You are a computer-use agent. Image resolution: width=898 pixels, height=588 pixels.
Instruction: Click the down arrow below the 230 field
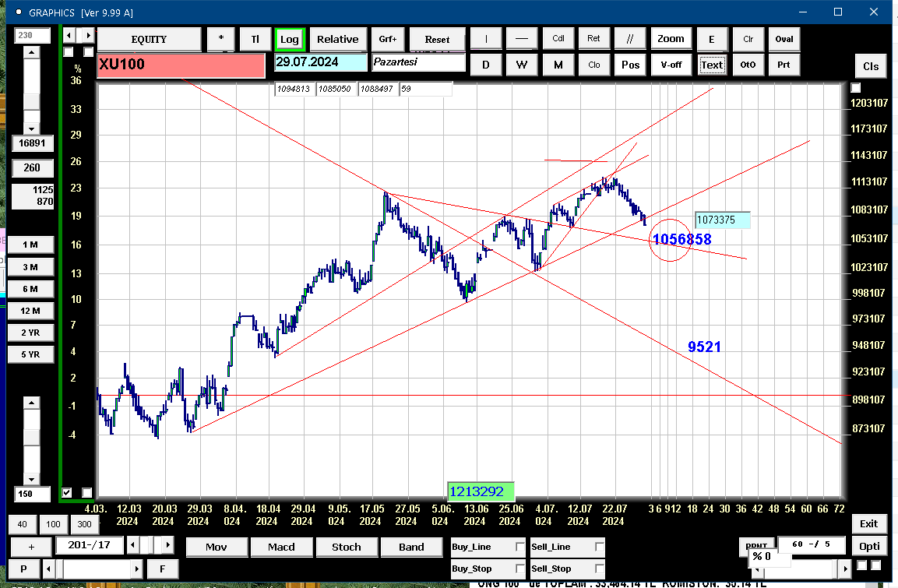[31, 129]
